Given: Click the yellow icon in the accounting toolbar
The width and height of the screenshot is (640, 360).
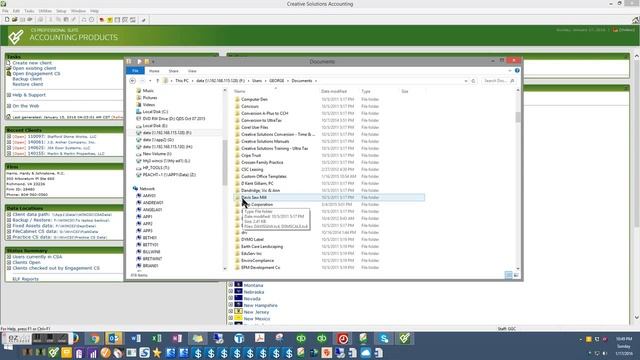Looking at the screenshot, I should pos(109,20).
